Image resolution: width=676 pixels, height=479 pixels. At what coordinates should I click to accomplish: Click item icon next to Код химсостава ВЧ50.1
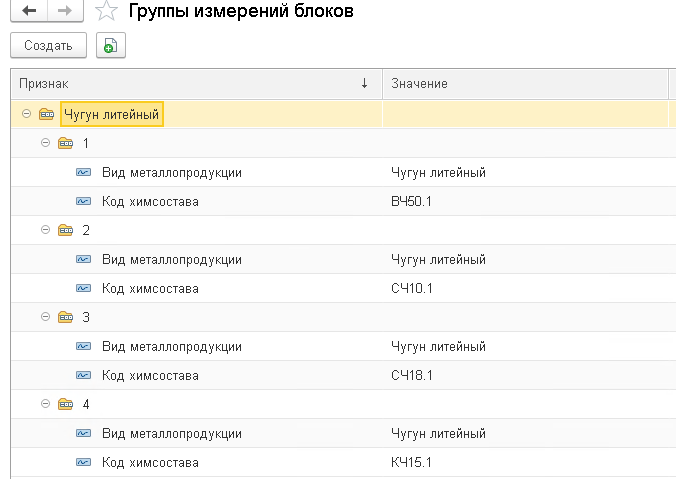[85, 202]
